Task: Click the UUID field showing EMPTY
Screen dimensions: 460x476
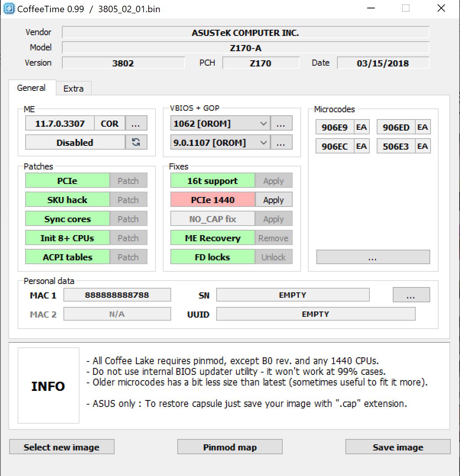Action: coord(316,314)
